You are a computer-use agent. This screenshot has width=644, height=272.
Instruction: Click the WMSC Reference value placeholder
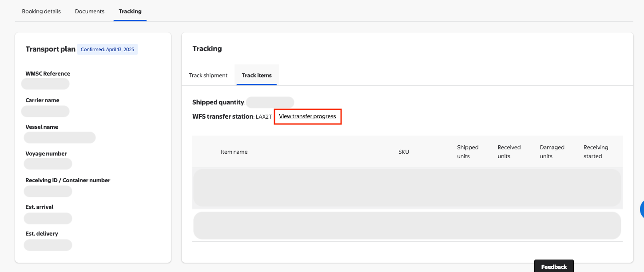(46, 84)
